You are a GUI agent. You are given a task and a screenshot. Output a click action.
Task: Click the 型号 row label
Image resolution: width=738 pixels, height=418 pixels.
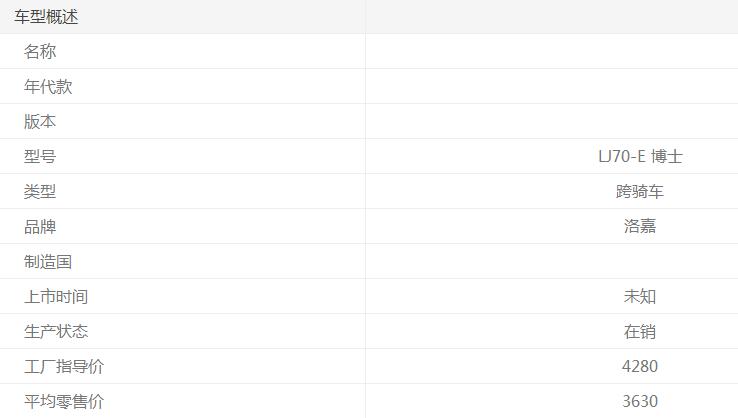40,157
